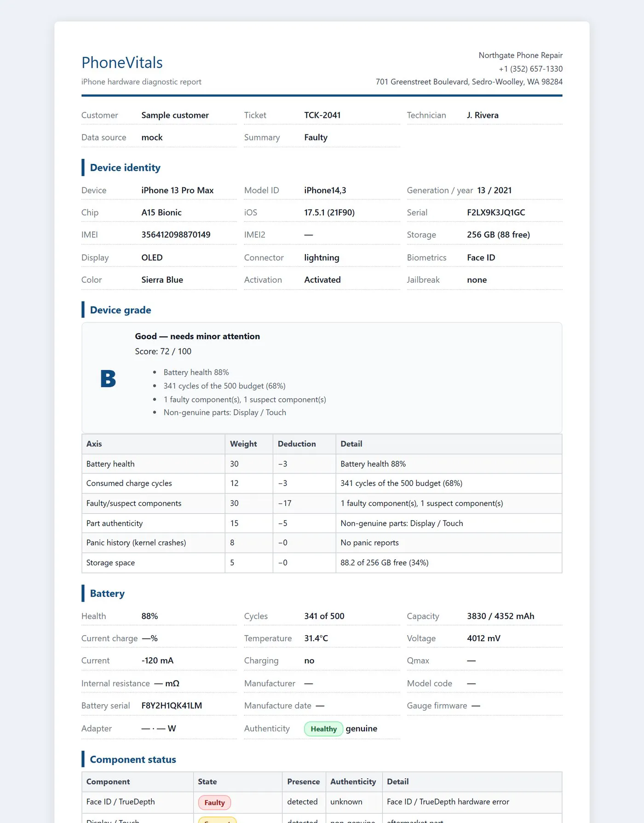The height and width of the screenshot is (823, 644).
Task: Select the device name iPhone 13 Pro Max
Action: 177,190
